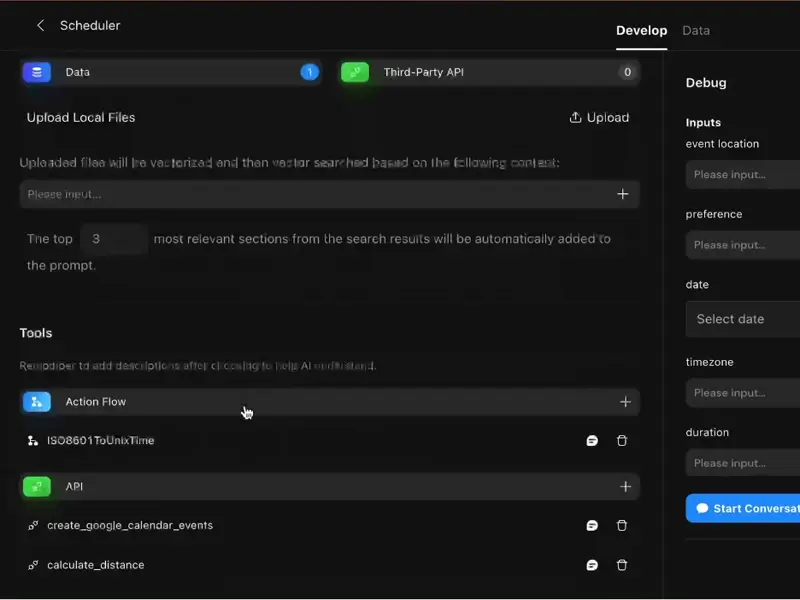Click the green API section icon
800x600 pixels.
coord(37,487)
